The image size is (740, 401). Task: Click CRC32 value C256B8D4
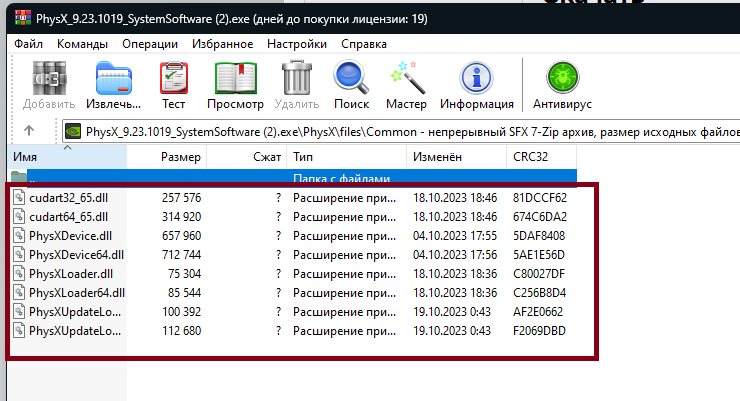[x=539, y=292]
